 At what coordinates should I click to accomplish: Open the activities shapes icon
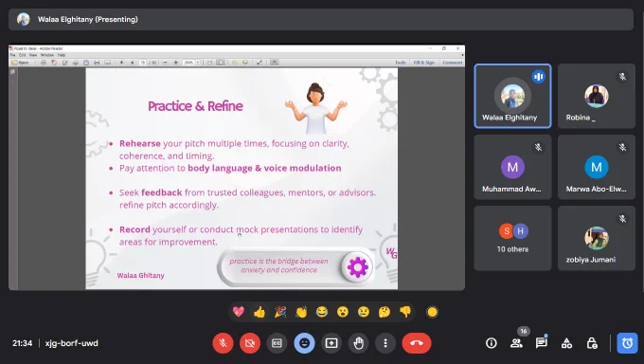pyautogui.click(x=566, y=343)
